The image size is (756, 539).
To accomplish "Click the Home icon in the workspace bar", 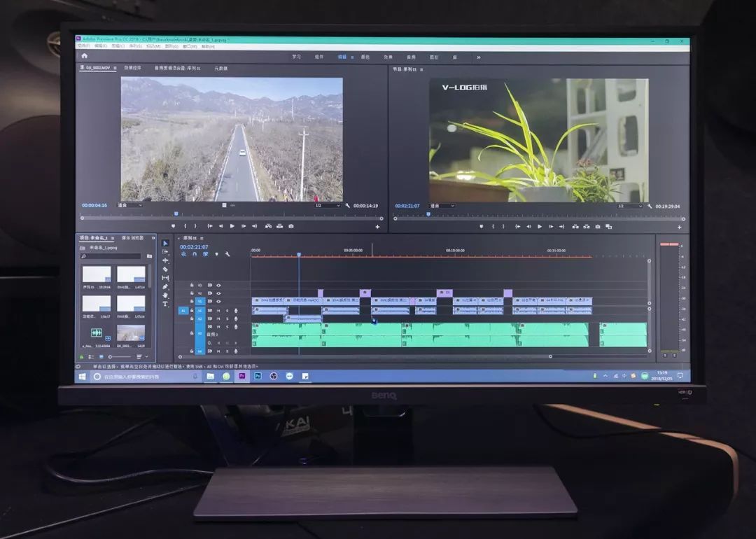I will (x=85, y=56).
